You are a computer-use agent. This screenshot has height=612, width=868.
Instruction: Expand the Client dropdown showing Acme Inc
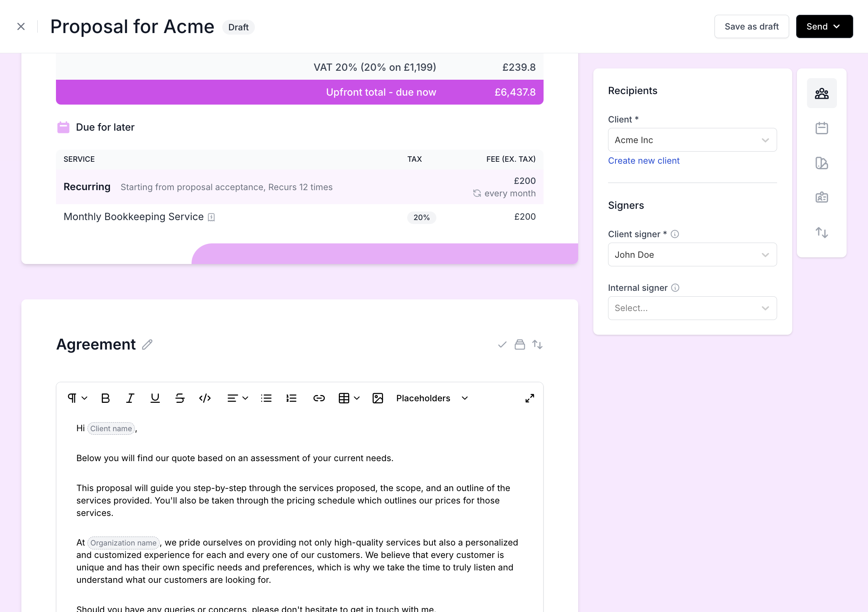pyautogui.click(x=692, y=140)
